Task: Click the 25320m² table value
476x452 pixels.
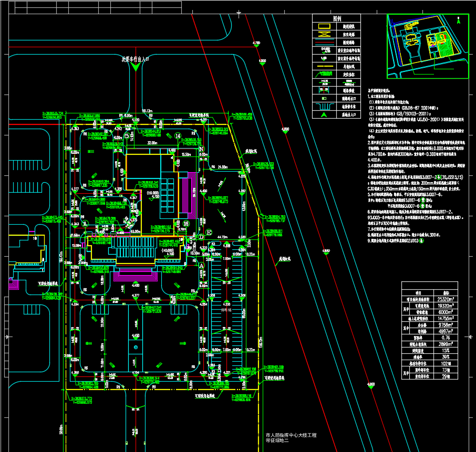Action: 446,299
